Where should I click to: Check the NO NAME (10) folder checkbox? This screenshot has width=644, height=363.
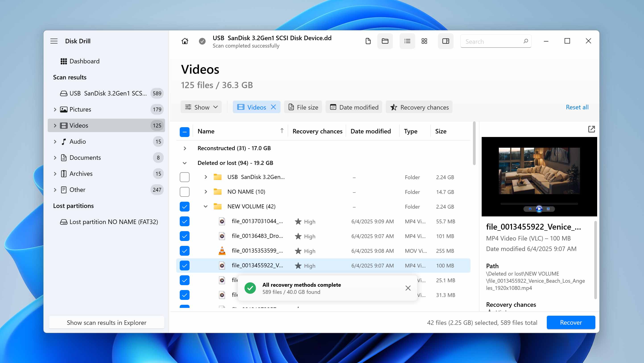(184, 192)
